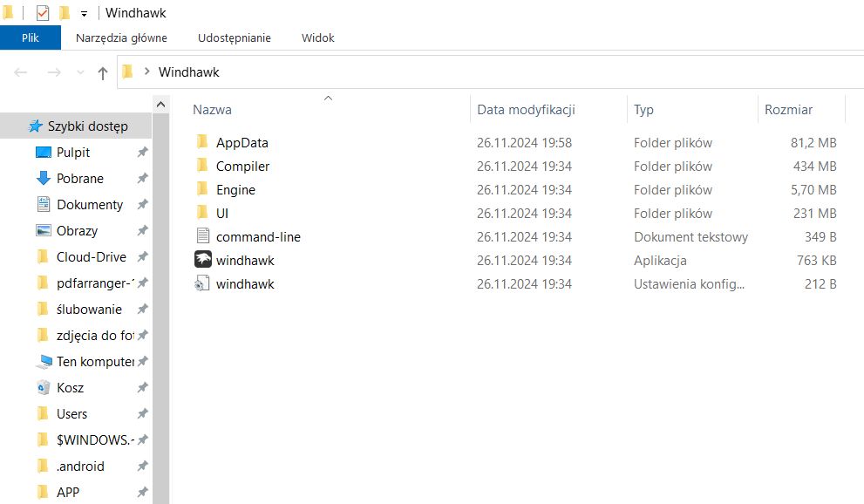Image resolution: width=864 pixels, height=504 pixels.
Task: Open the .android folder in navigation pane
Action: click(x=80, y=467)
